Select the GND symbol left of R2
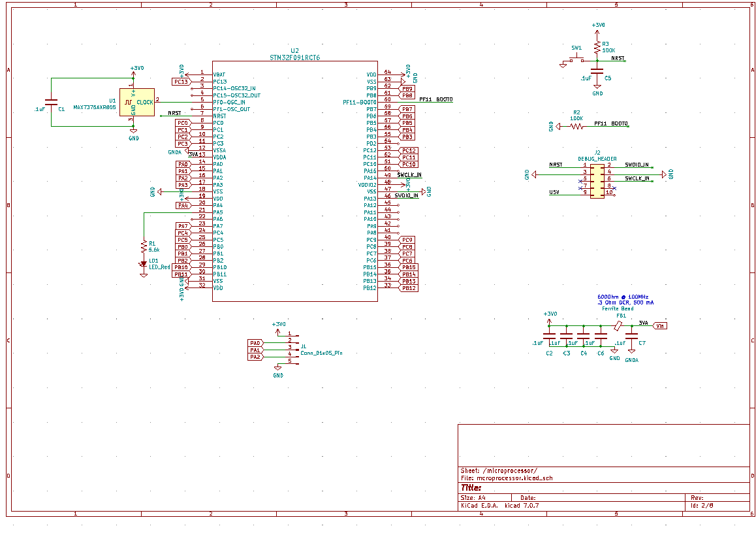This screenshot has height=541, width=756. pos(555,127)
